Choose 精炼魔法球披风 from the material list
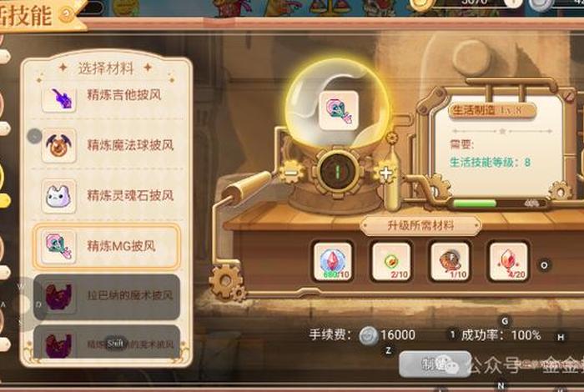Screen dimensions: 584x392 (x=108, y=146)
